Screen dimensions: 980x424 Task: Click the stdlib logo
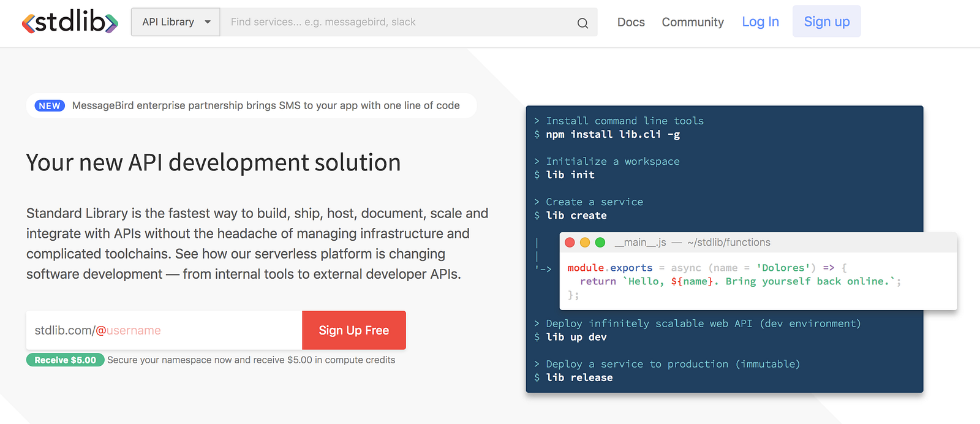[x=70, y=22]
